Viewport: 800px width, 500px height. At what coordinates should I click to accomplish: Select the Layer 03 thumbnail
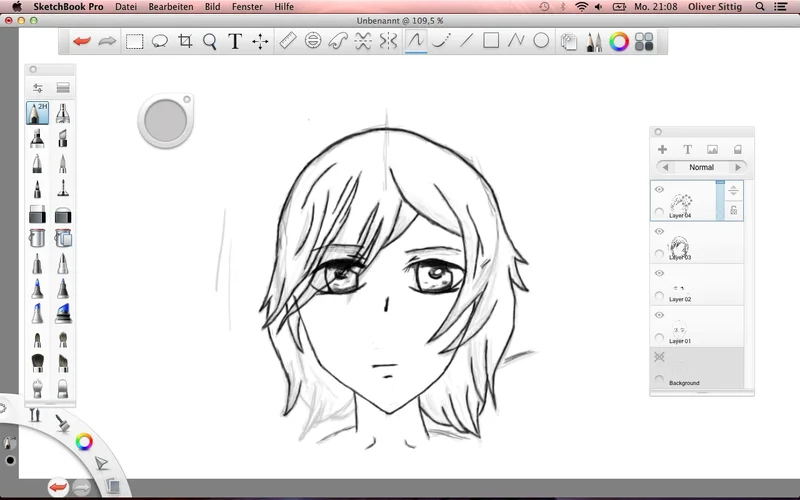pos(680,247)
